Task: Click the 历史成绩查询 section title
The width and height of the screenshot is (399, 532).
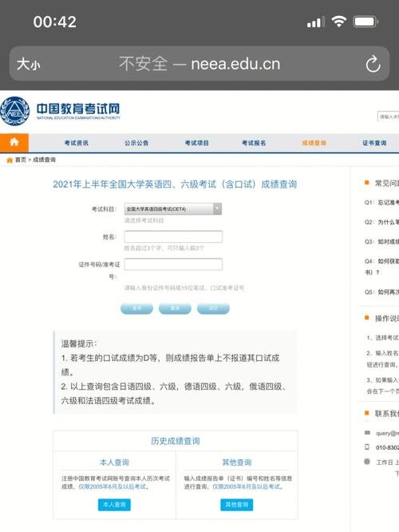Action: pos(176,441)
